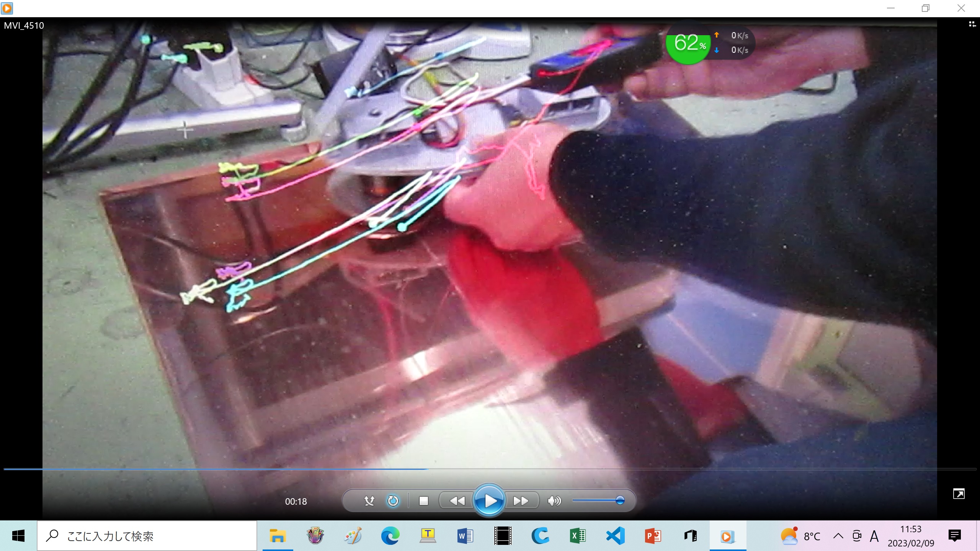Open the Paint palette app on taskbar
This screenshot has width=980, height=551.
pyautogui.click(x=353, y=536)
